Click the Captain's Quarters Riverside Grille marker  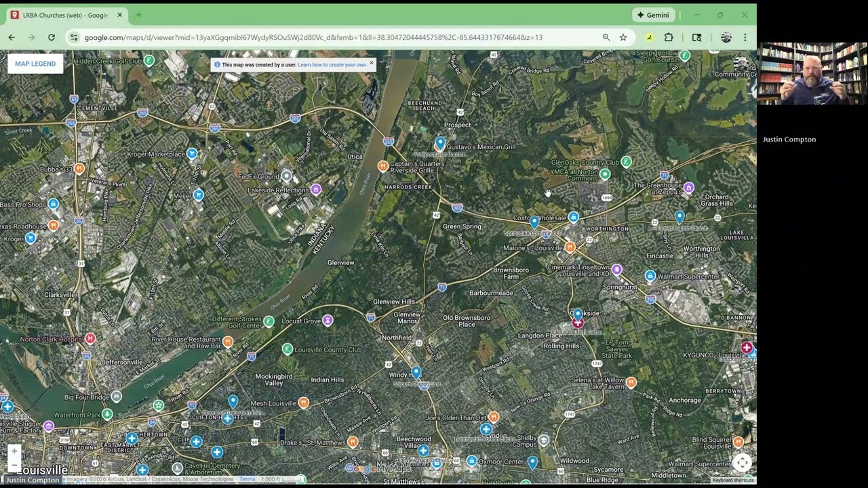coord(382,166)
